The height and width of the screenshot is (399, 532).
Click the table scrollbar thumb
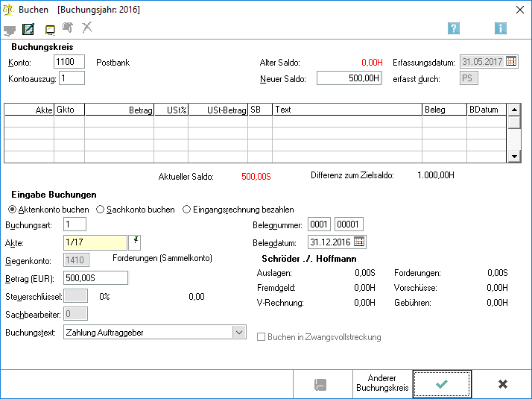tap(514, 122)
